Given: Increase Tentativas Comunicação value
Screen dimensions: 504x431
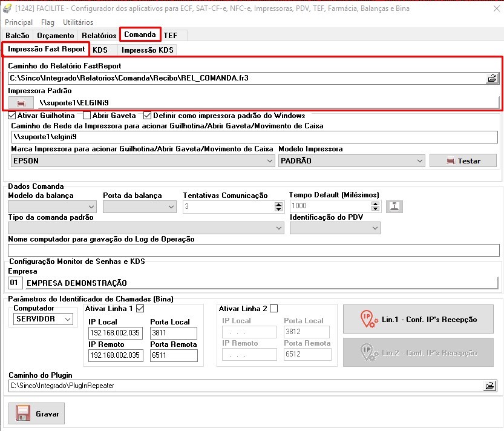Looking at the screenshot, I should [278, 204].
